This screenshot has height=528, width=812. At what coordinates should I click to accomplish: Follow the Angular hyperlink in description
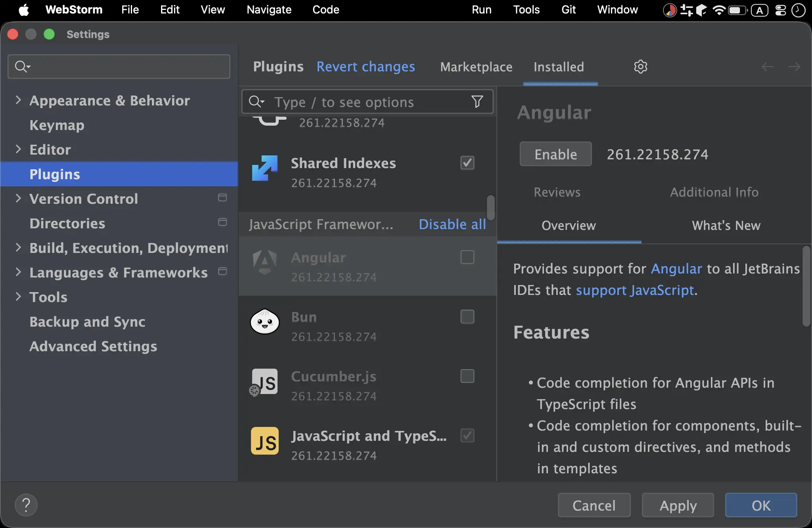676,269
